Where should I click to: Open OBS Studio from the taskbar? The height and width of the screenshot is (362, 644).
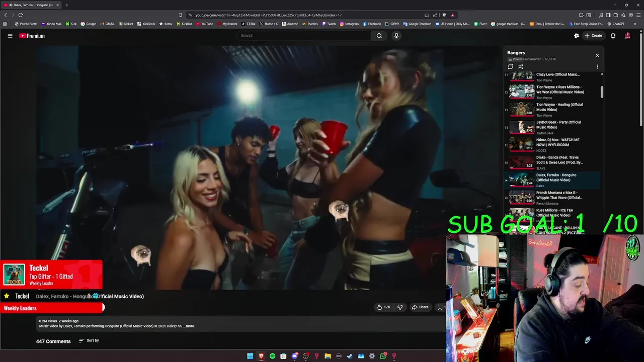(x=305, y=356)
